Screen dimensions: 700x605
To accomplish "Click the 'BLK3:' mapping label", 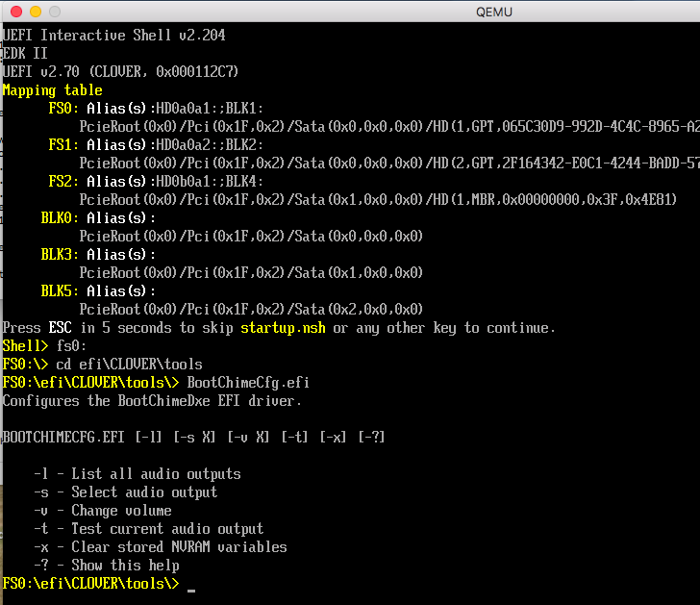I will pos(60,255).
